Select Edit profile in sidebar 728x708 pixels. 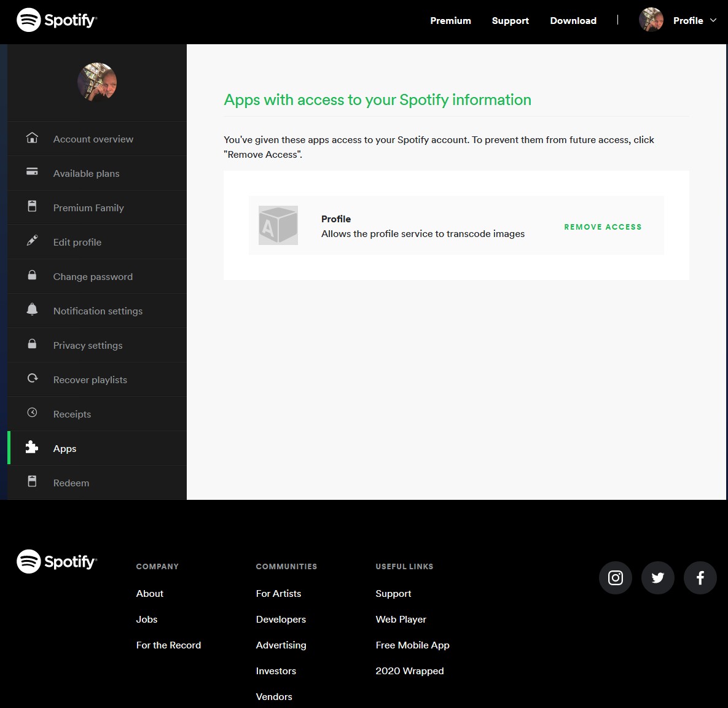[x=97, y=242]
